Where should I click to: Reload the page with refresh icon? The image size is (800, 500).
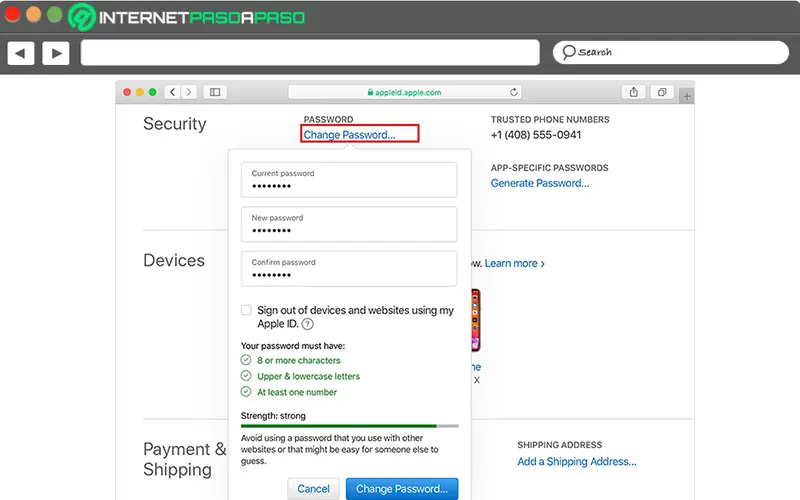(x=514, y=92)
